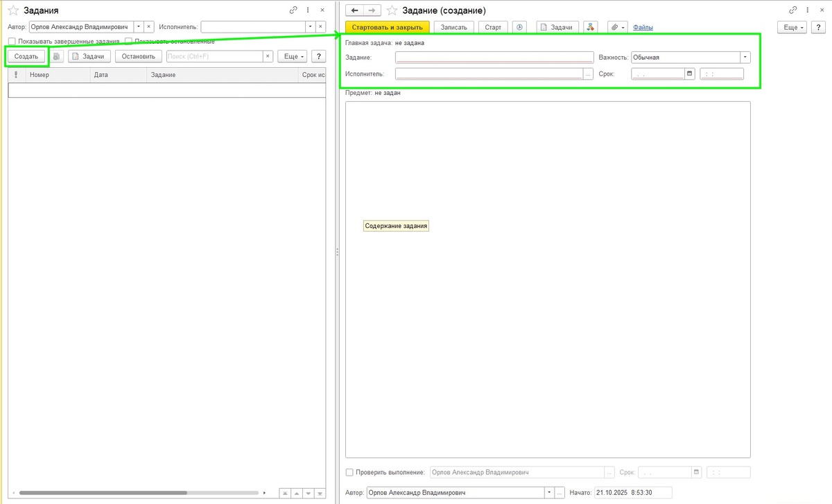Choose Исполнитель via the ellipsis button
This screenshot has height=504, width=832.
click(589, 73)
